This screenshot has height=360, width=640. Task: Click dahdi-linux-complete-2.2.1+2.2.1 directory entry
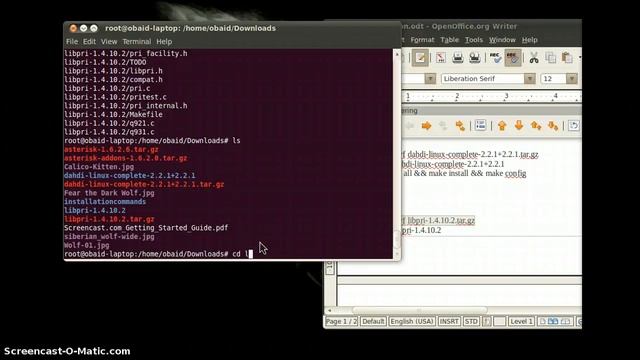click(x=129, y=176)
